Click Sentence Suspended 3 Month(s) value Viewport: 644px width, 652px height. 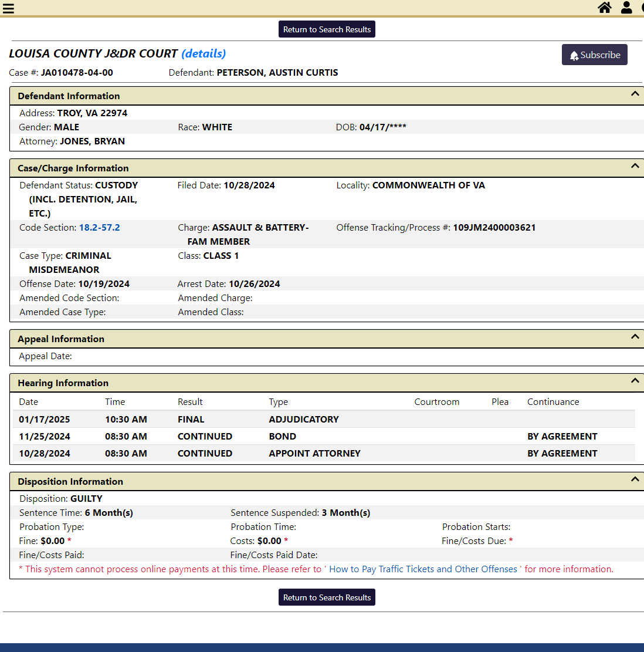click(345, 513)
